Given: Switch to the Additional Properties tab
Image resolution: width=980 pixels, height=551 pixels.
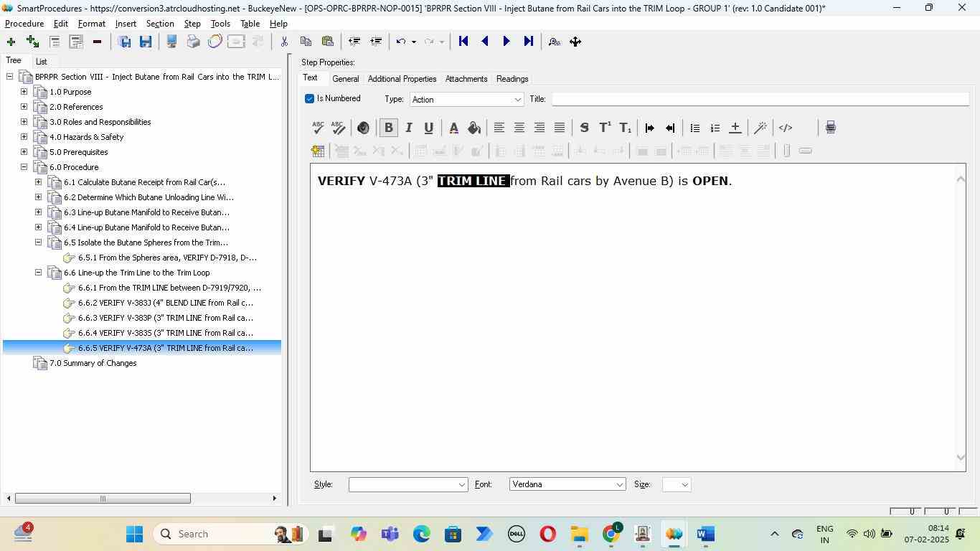Looking at the screenshot, I should [402, 79].
